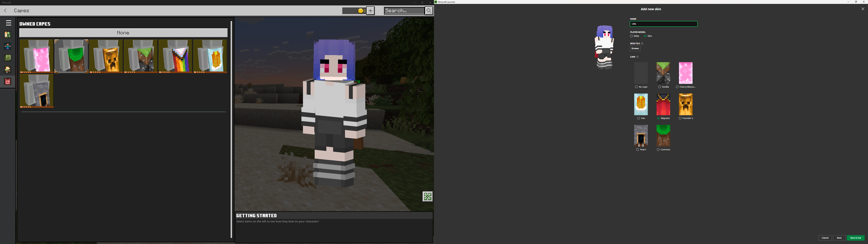868x244 pixels.
Task: Click the back arrow next to Capes
Action: 5,11
